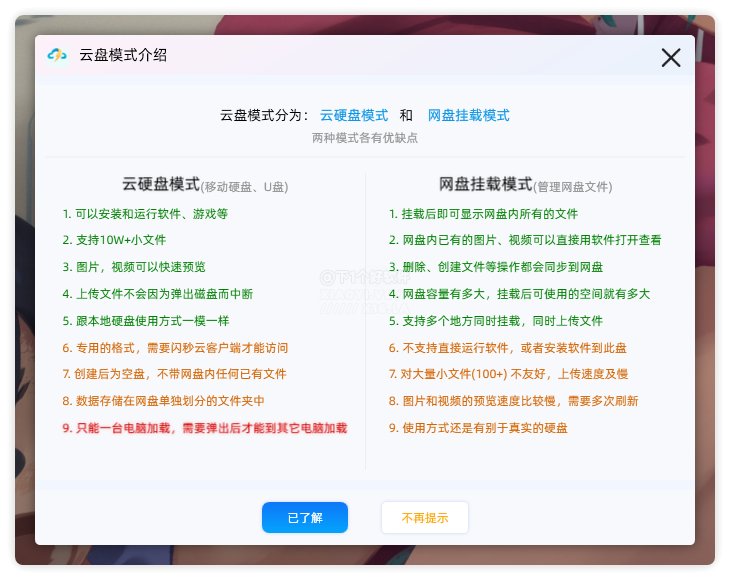The height and width of the screenshot is (580, 730).
Task: Select text 可以安装和运行软件、游戏等
Action: (x=152, y=214)
